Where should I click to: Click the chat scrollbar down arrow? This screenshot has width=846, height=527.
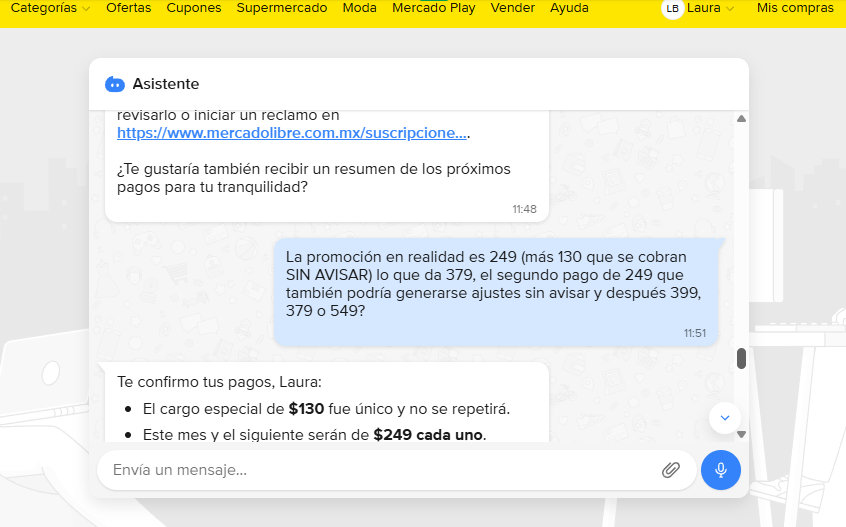click(x=741, y=434)
